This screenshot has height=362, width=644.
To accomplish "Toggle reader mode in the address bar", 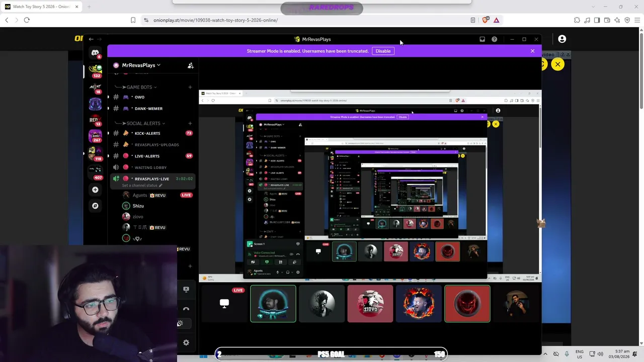I will pyautogui.click(x=473, y=20).
